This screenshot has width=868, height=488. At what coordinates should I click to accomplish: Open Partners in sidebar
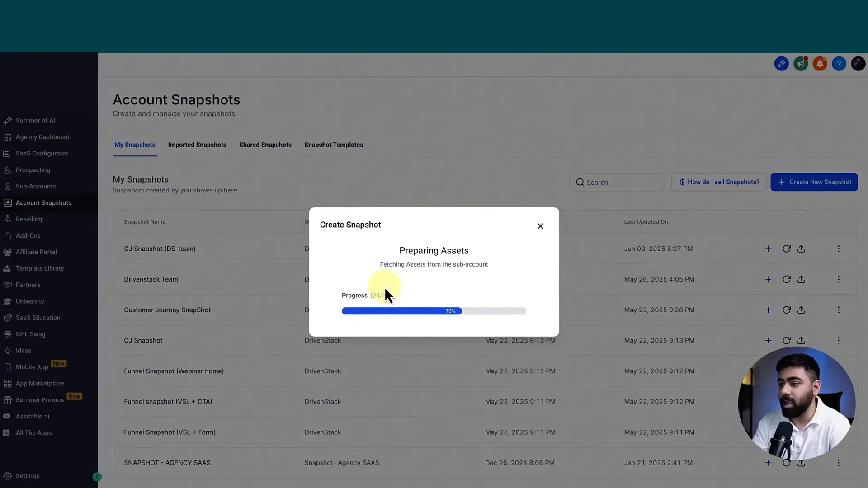(x=28, y=285)
